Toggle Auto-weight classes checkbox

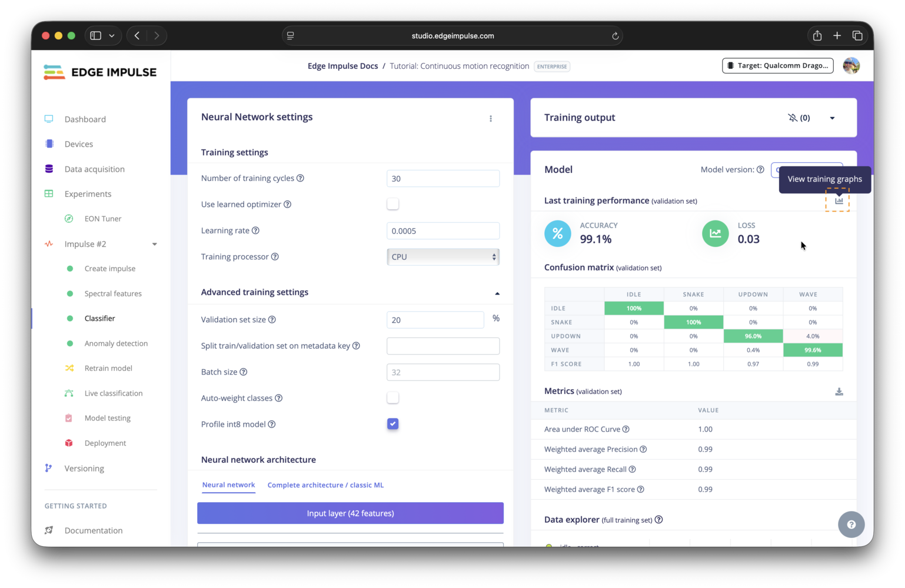click(393, 398)
